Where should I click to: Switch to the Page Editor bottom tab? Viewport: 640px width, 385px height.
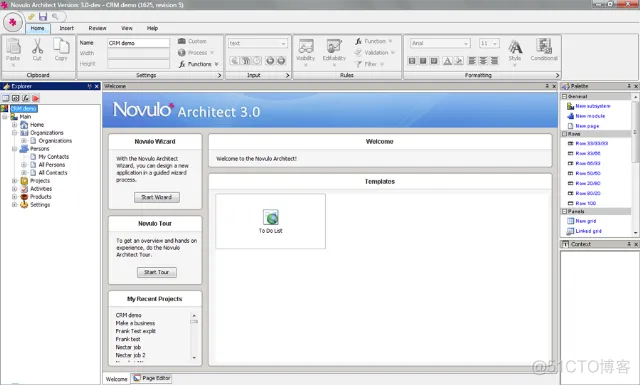[151, 378]
